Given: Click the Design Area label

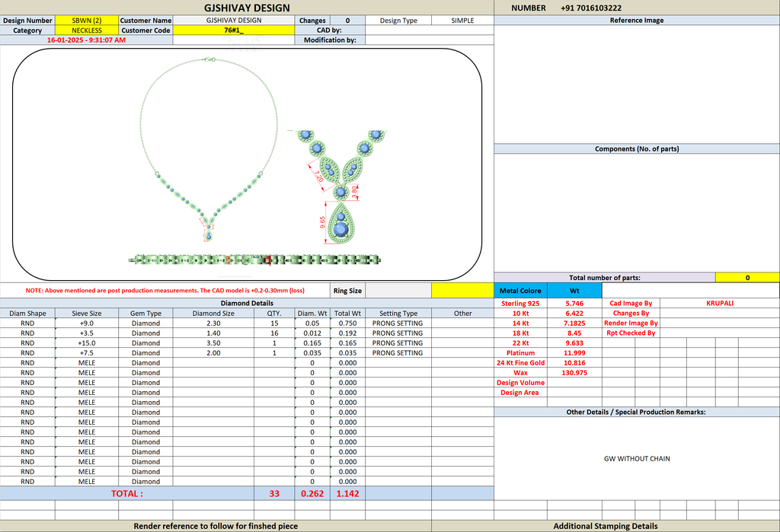Looking at the screenshot, I should pyautogui.click(x=520, y=393).
